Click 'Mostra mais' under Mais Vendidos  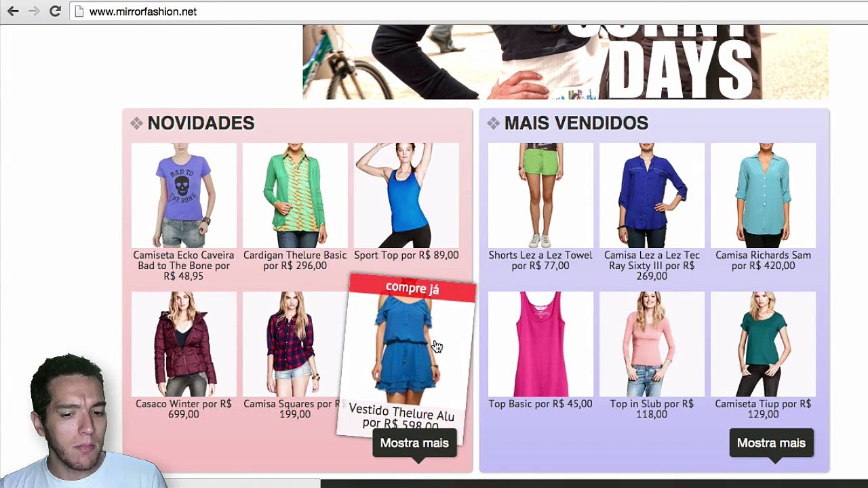coord(771,443)
